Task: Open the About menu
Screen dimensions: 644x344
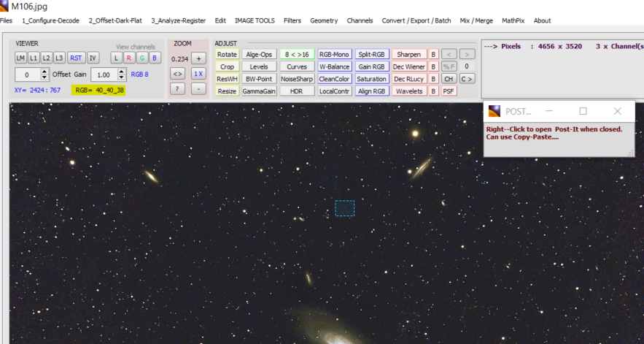Action: click(542, 20)
